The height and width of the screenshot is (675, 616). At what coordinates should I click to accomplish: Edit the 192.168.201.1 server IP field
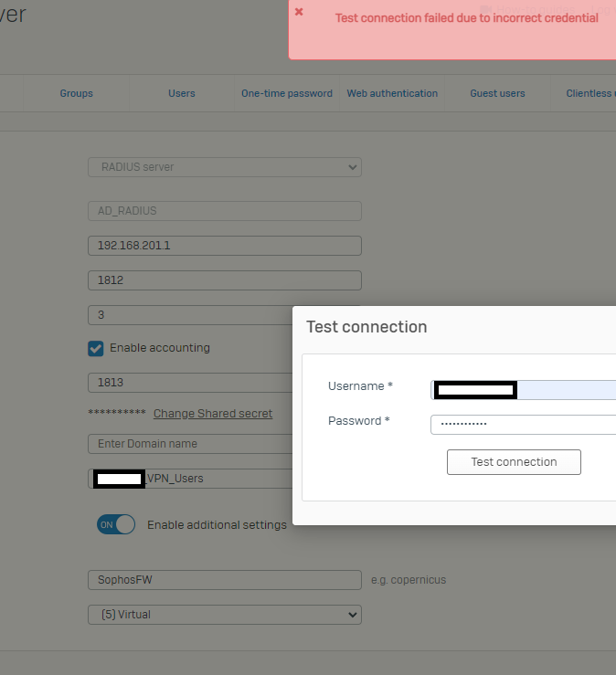(x=225, y=246)
